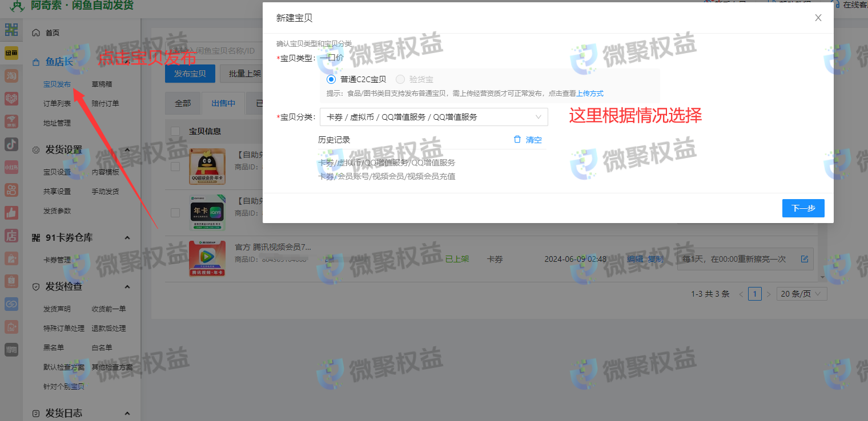
Task: Click 编辑 on 腾讯视频会员 row
Action: click(635, 259)
